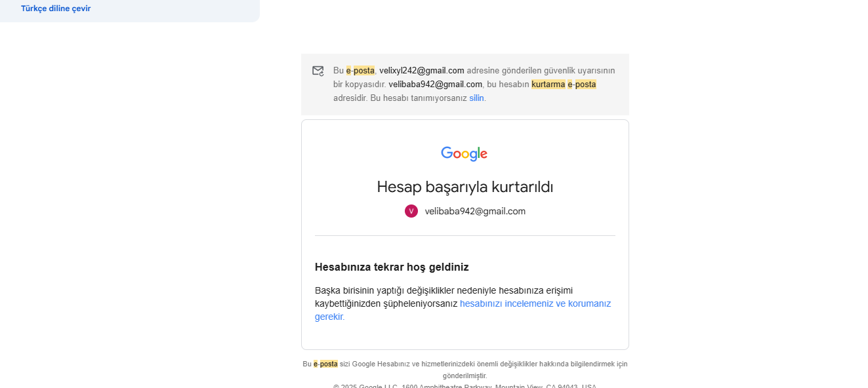Click the highlighted word 'kurtarma' in the notice
The height and width of the screenshot is (388, 868).
(x=548, y=85)
